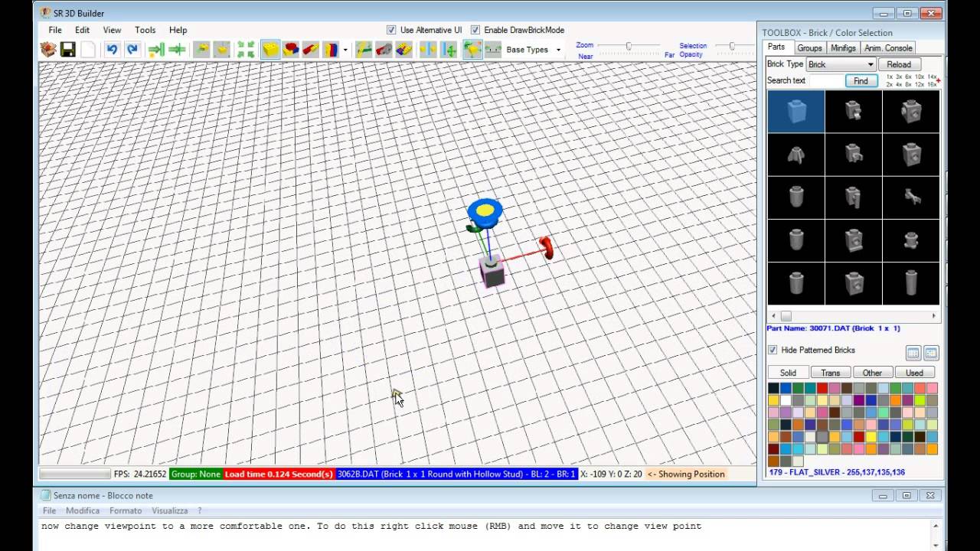The height and width of the screenshot is (551, 980).
Task: Select the blue 1x1 brick thumbnail
Action: pyautogui.click(x=796, y=112)
